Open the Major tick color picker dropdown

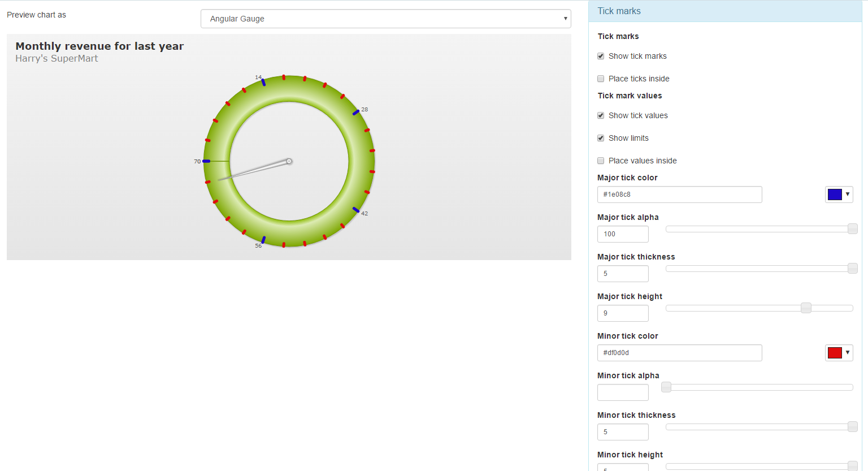(x=847, y=195)
